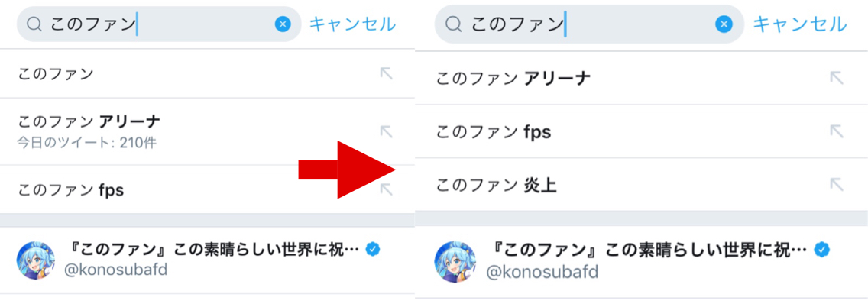Tap the fill arrow beside plain このファン suggestion
Screen dimensions: 868x307
[386, 73]
